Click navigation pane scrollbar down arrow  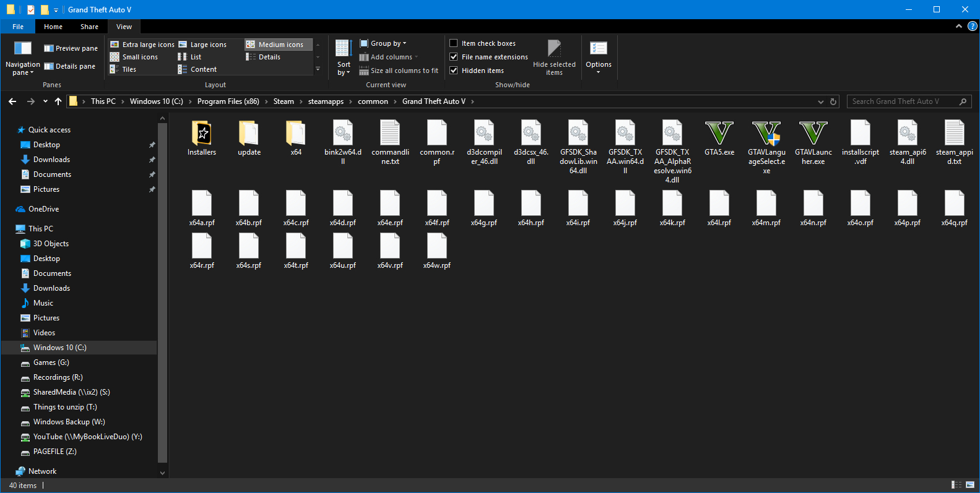point(163,473)
